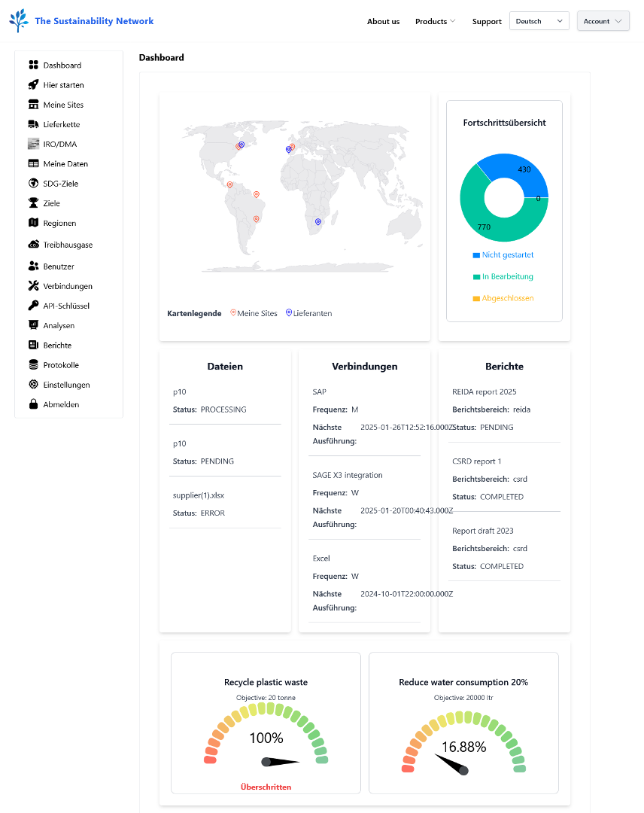Open the Account dropdown menu
The width and height of the screenshot is (644, 813).
pos(603,21)
